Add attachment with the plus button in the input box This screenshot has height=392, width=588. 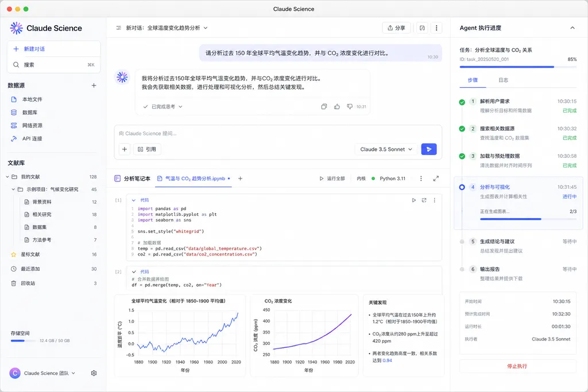125,149
